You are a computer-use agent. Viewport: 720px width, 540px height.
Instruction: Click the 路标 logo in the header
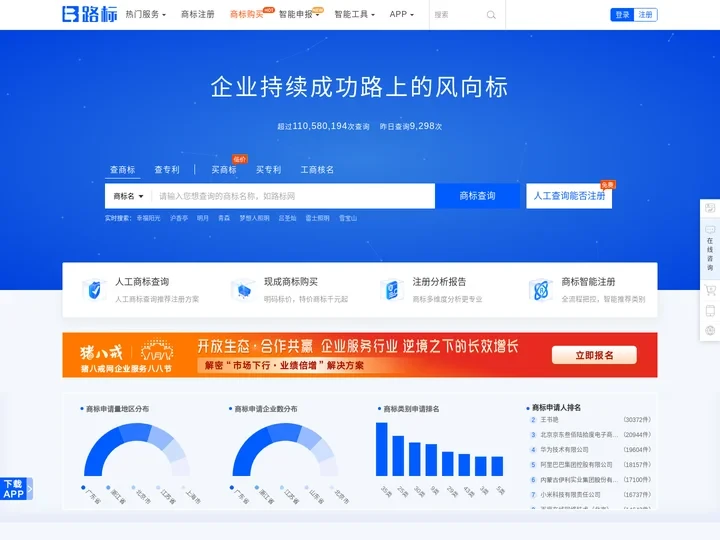pyautogui.click(x=90, y=14)
